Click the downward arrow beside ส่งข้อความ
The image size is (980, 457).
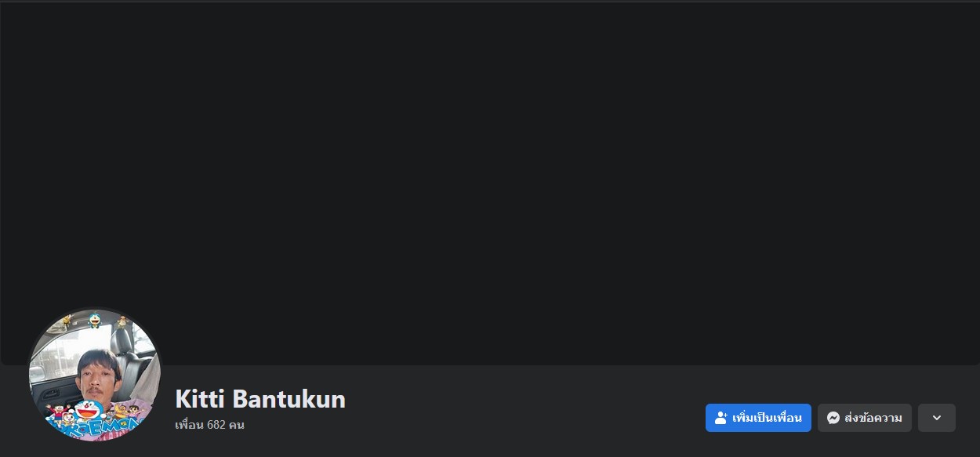[937, 418]
